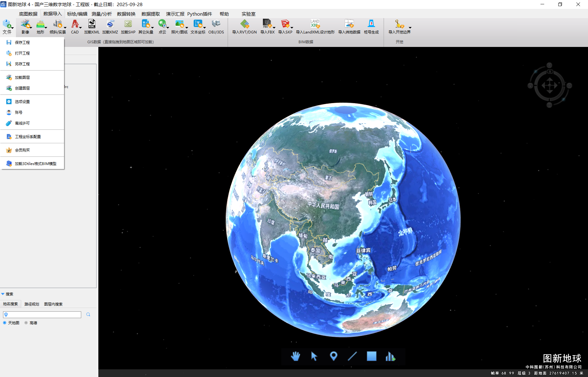The height and width of the screenshot is (377, 588).
Task: Switch to the 图层内搜索 search tab
Action: coord(53,304)
